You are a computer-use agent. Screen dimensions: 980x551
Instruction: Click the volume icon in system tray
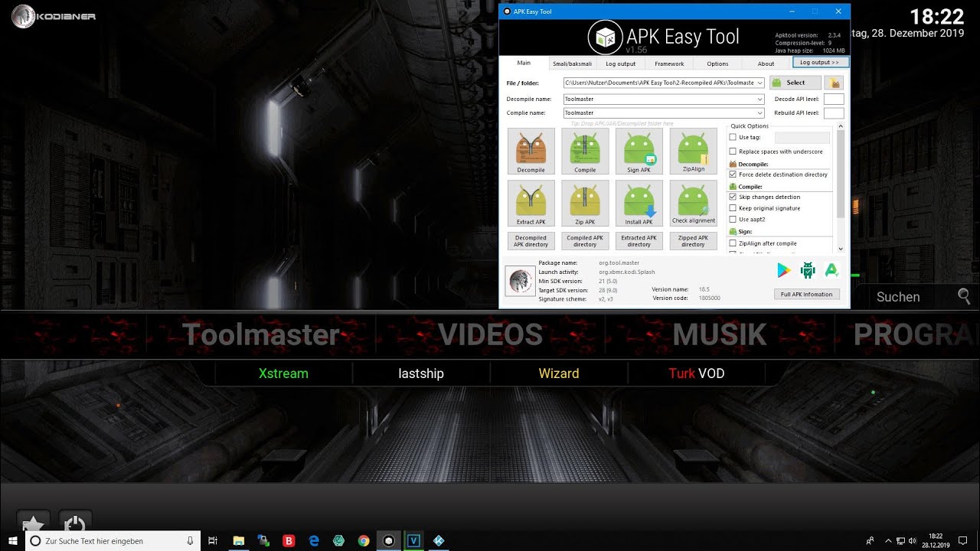912,540
